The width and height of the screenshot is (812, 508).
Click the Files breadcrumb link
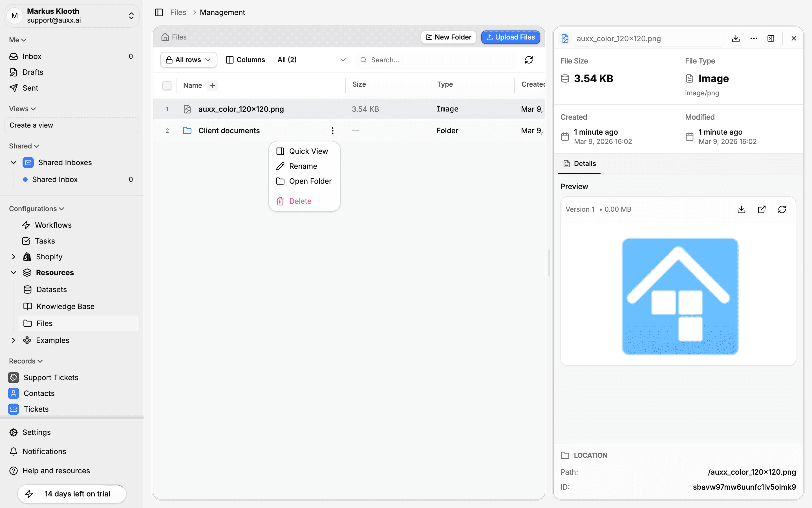click(x=178, y=12)
